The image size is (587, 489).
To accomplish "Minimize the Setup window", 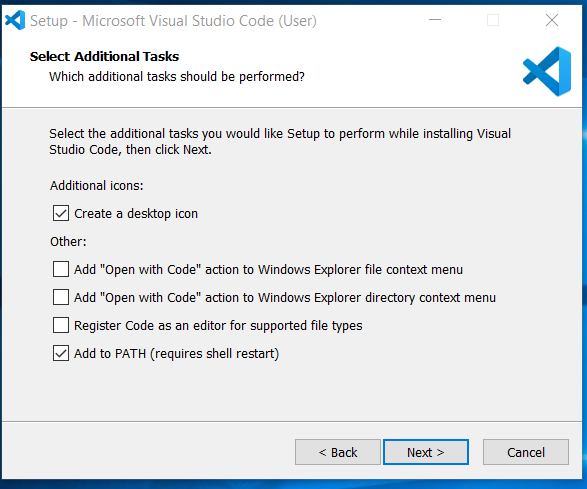I will [435, 20].
